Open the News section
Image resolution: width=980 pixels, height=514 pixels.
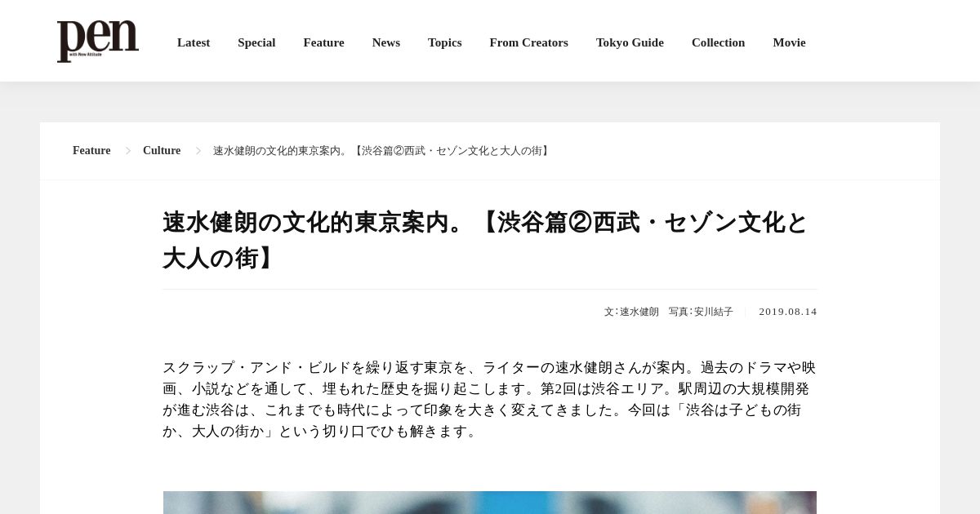(386, 42)
